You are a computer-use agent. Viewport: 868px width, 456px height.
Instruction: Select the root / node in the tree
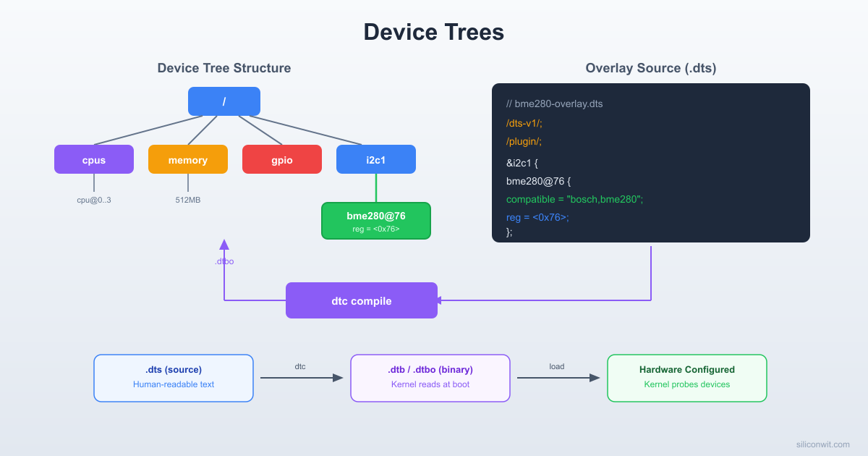pos(224,101)
